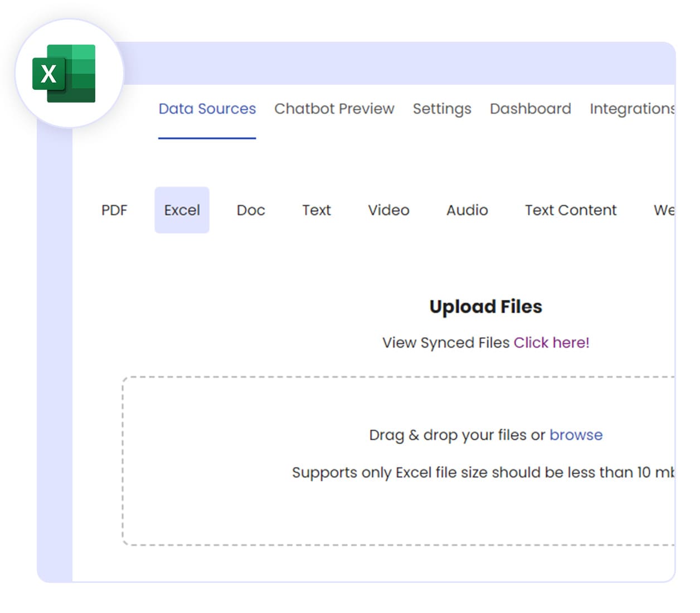Click the 'View Synced Files' text
The width and height of the screenshot is (700, 613).
[x=446, y=343]
